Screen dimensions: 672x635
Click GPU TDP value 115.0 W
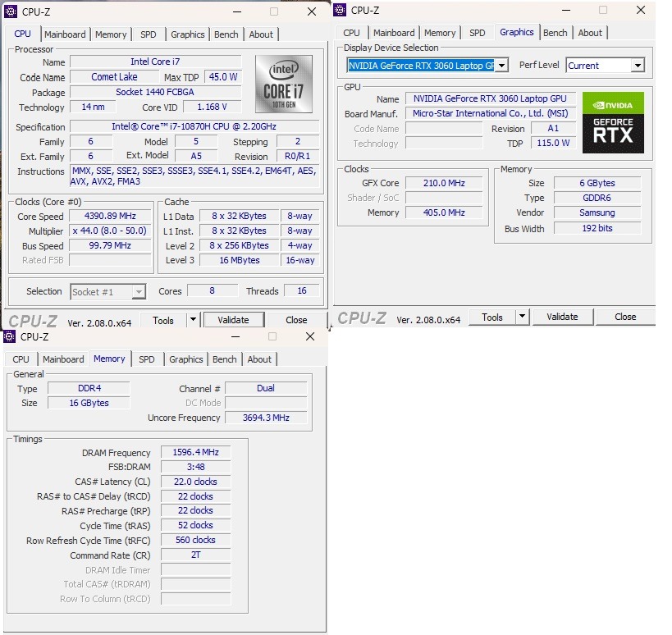553,143
